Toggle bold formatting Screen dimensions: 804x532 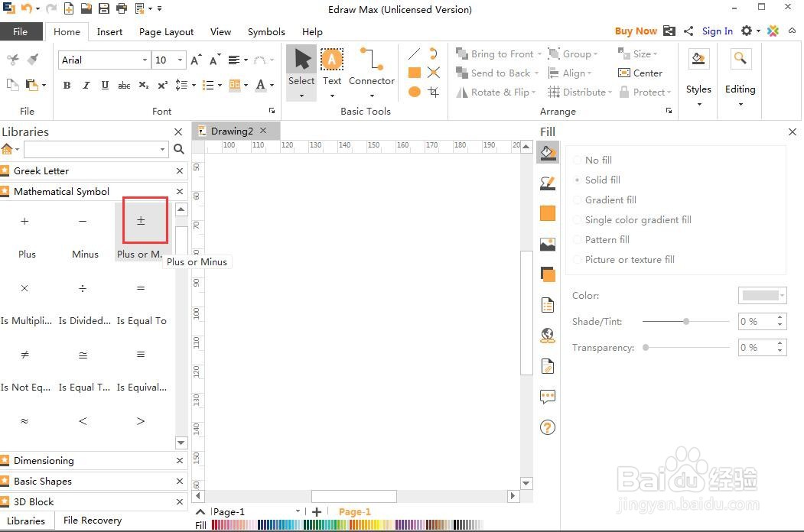67,85
